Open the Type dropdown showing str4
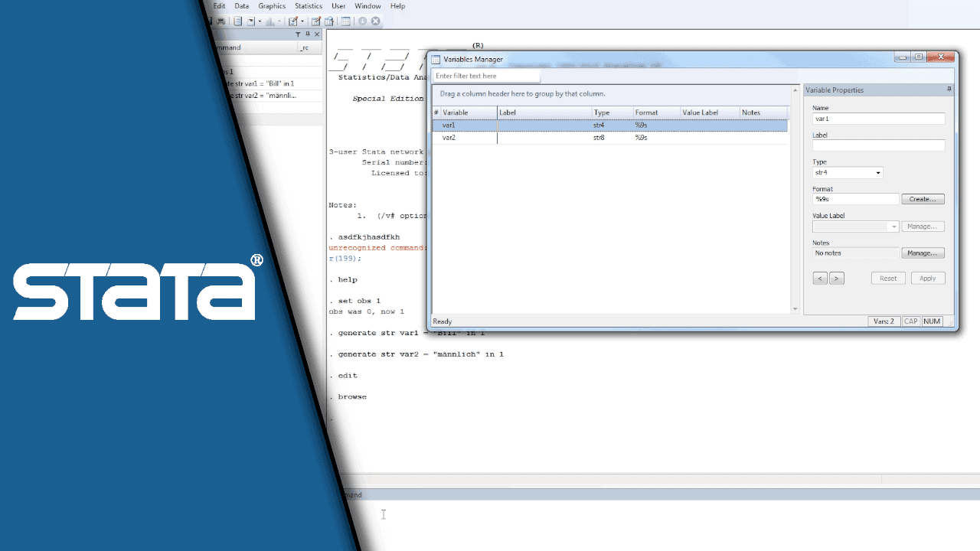Viewport: 980px width, 551px height. point(848,173)
